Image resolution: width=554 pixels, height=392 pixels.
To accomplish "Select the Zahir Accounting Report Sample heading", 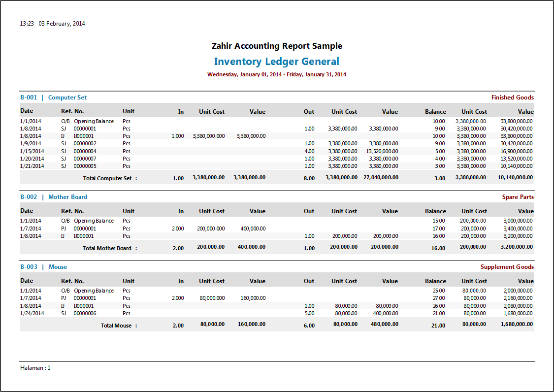I will (x=277, y=46).
